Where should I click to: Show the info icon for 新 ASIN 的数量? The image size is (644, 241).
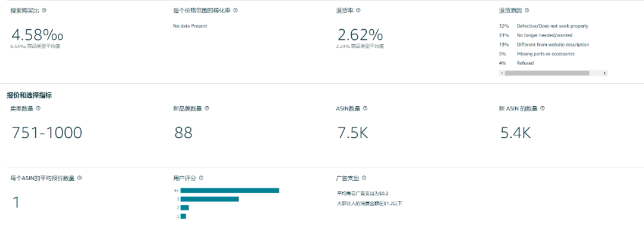(542, 109)
